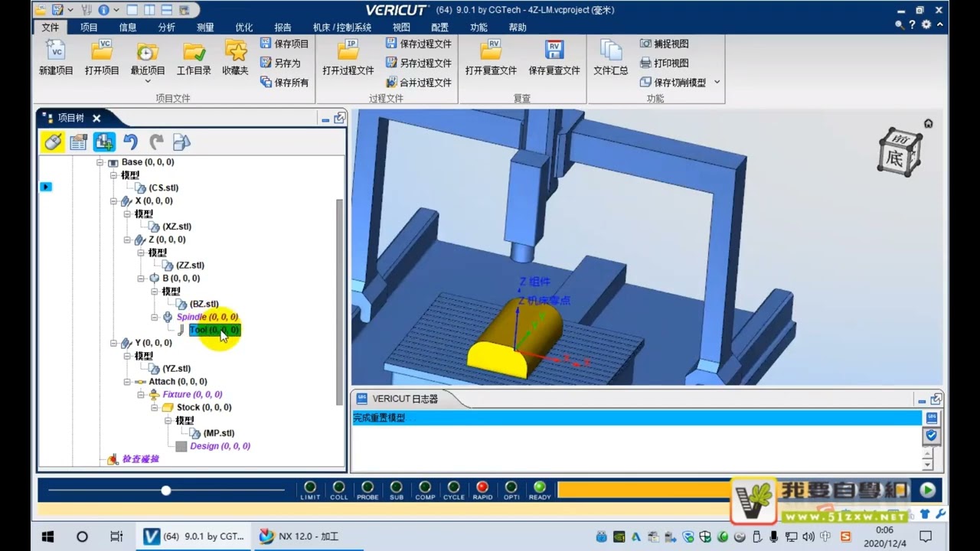980x551 pixels.
Task: Toggle the mouse-pick mode icon in project tree
Action: [x=53, y=142]
